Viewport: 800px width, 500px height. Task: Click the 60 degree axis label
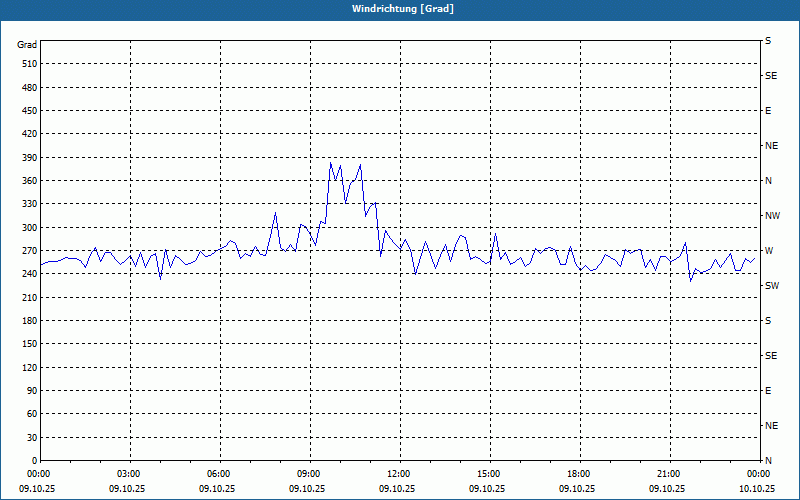(x=32, y=414)
